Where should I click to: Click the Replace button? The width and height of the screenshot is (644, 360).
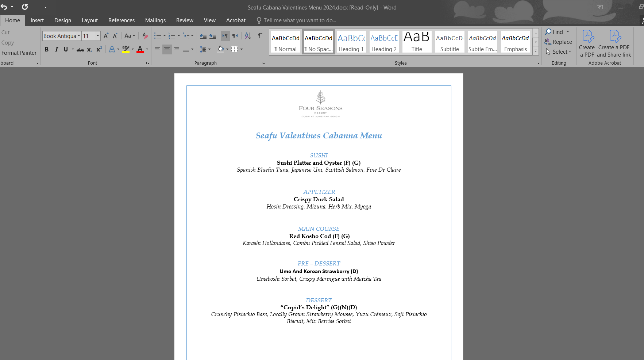tap(558, 42)
